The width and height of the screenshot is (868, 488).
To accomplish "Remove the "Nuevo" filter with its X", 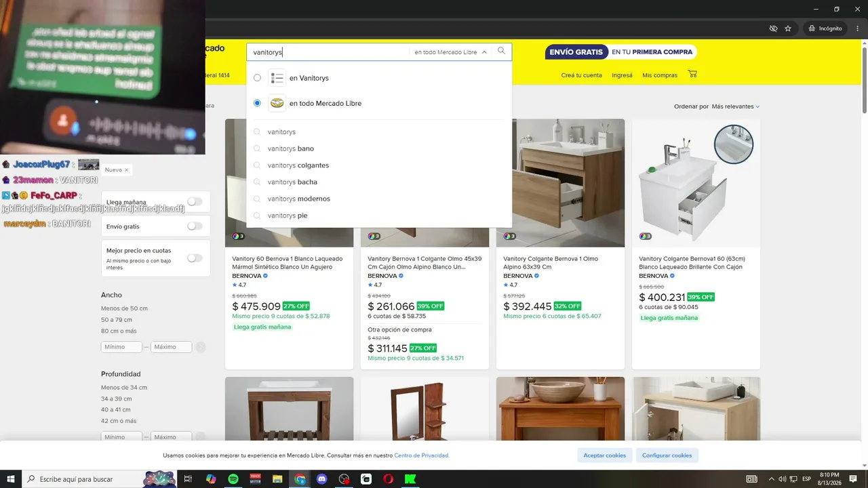I will [127, 170].
